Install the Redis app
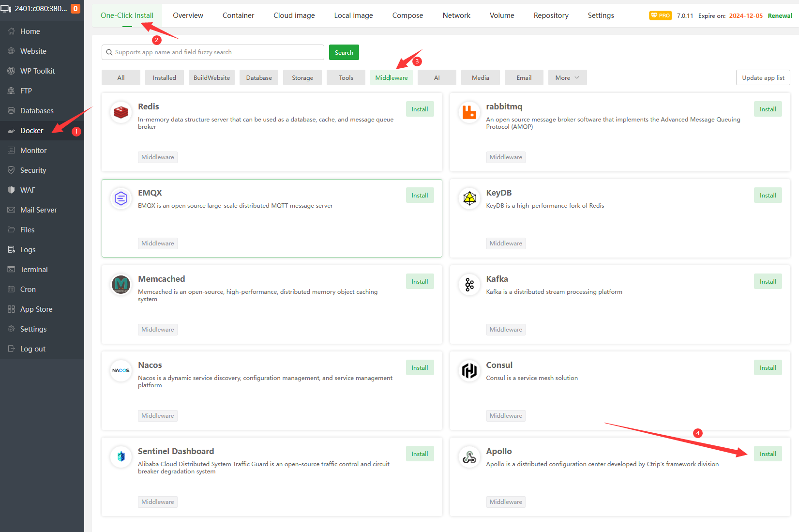The height and width of the screenshot is (532, 799). click(420, 109)
